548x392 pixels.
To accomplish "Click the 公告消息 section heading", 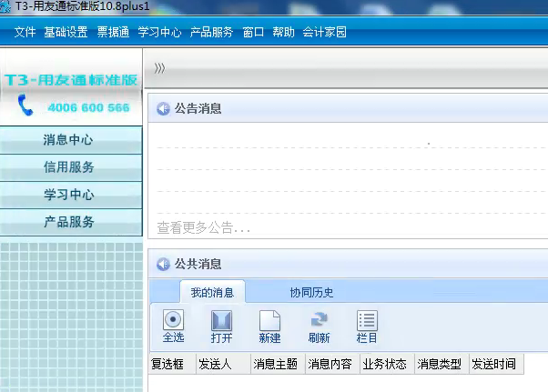I will coord(198,108).
